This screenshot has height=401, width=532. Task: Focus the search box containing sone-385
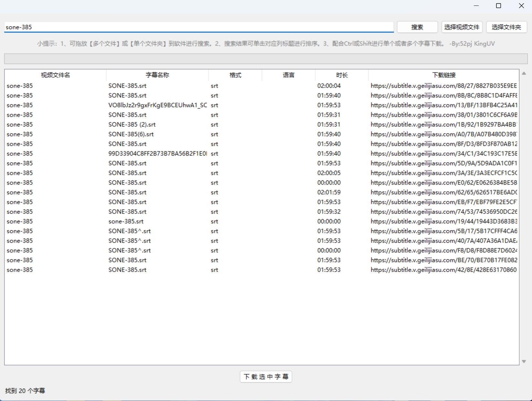(x=199, y=27)
